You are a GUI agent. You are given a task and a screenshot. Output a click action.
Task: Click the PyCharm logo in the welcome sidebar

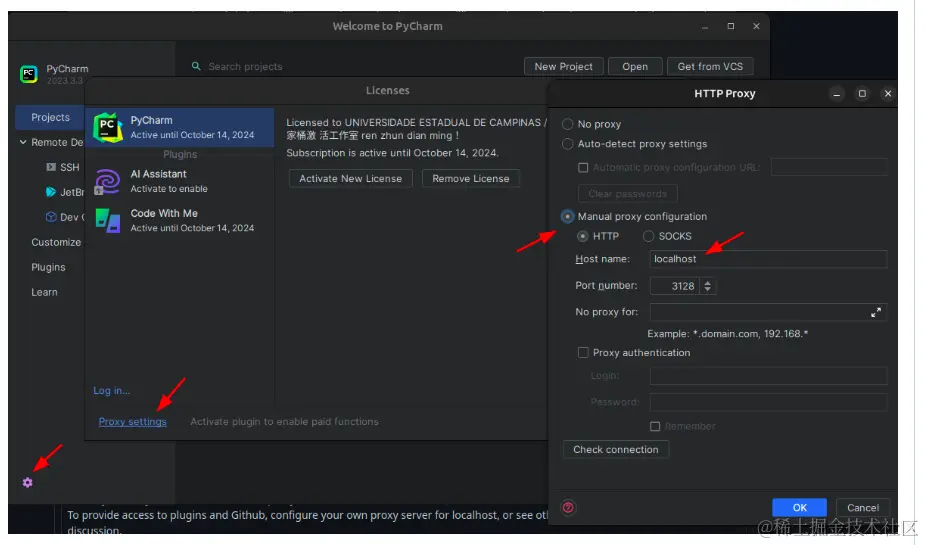(x=28, y=74)
